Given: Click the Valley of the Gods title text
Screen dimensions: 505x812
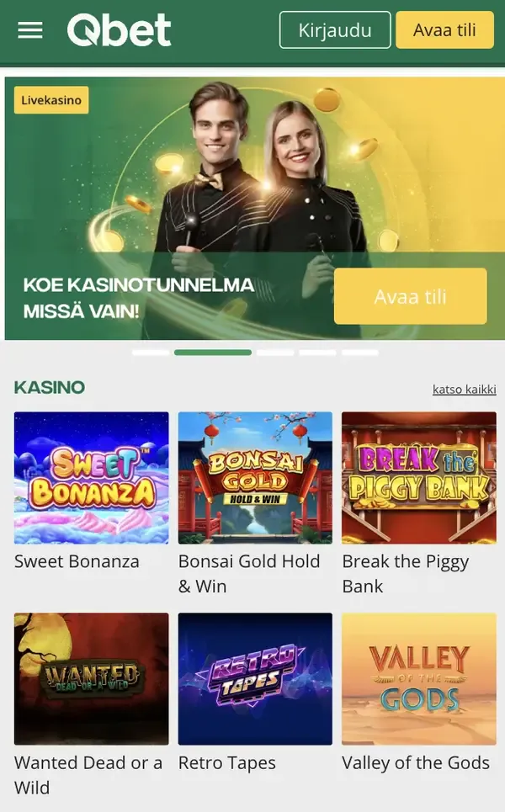Looking at the screenshot, I should click(416, 763).
